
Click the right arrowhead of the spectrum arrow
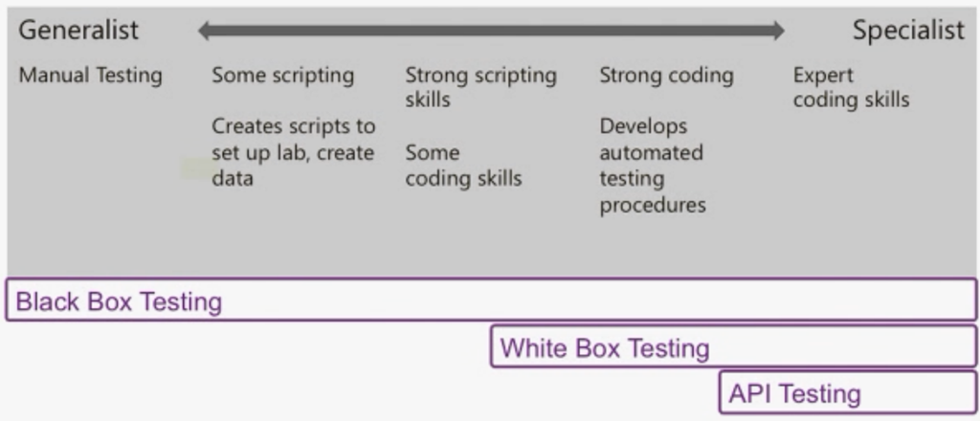tap(777, 31)
